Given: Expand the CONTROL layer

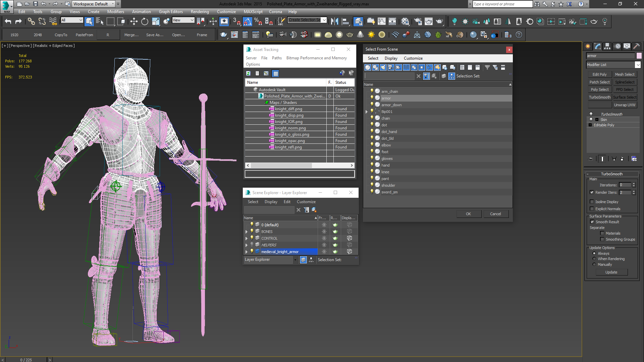Looking at the screenshot, I should click(x=247, y=238).
